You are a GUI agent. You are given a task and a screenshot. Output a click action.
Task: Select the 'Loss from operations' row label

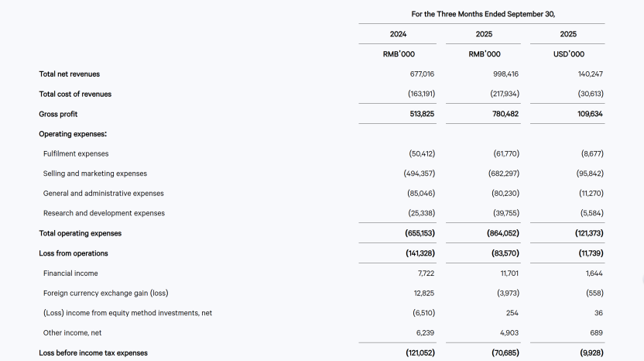click(74, 253)
